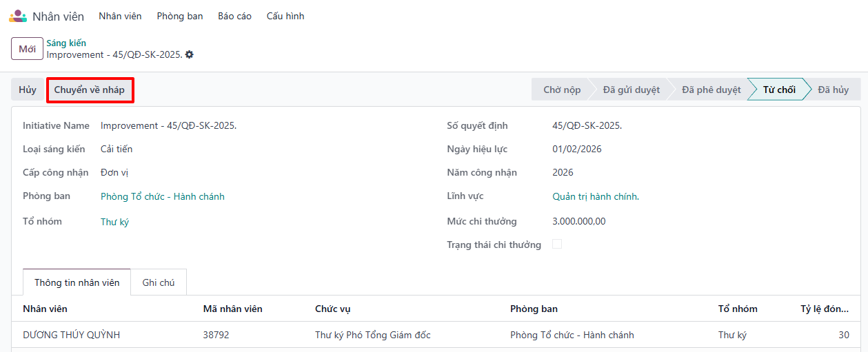This screenshot has width=868, height=352.
Task: Click the Loại sáng kiến value Cải tiến
Action: (117, 149)
